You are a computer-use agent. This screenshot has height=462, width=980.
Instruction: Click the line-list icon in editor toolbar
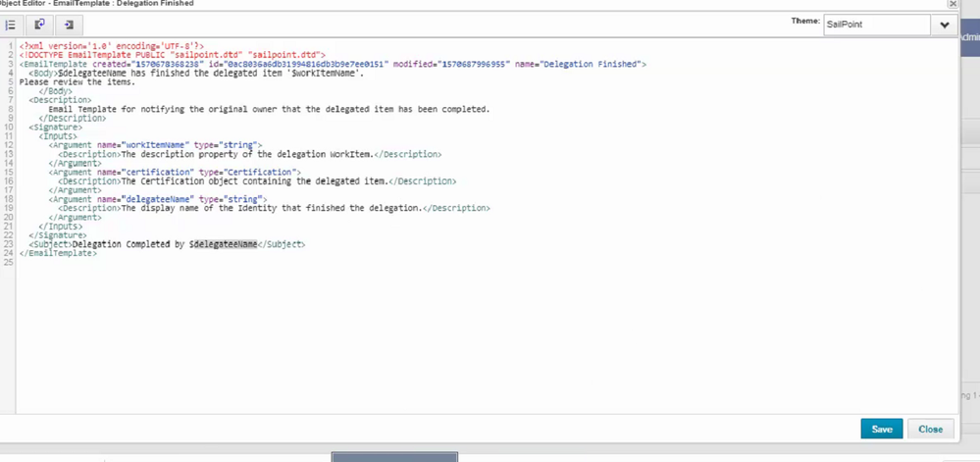pyautogui.click(x=11, y=25)
